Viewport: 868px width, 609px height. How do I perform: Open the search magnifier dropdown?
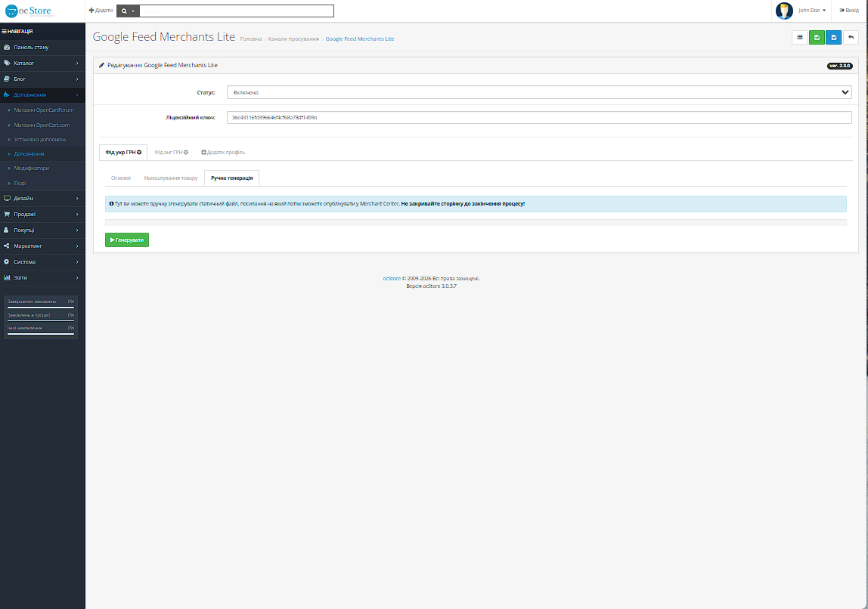[128, 11]
